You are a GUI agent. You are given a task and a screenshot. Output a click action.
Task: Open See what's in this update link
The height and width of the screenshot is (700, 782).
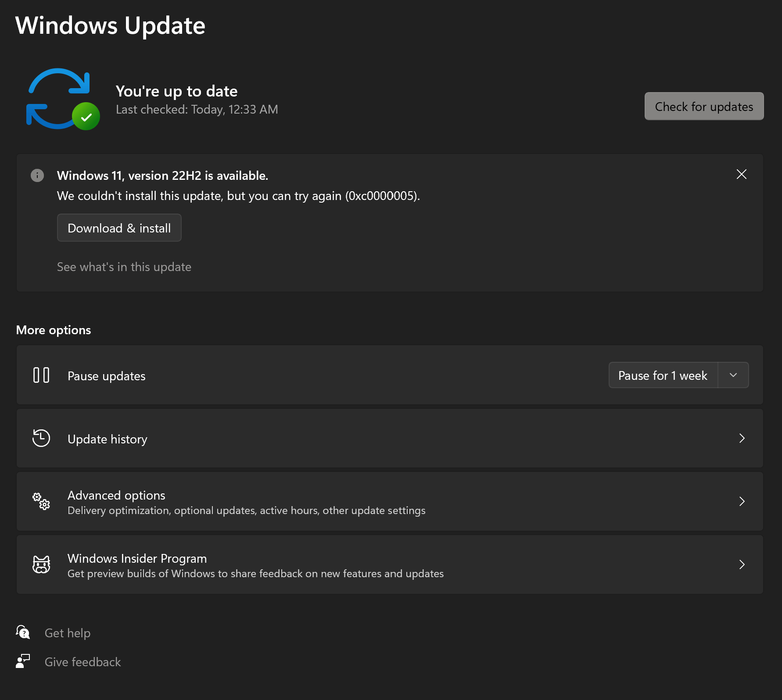[x=124, y=267]
